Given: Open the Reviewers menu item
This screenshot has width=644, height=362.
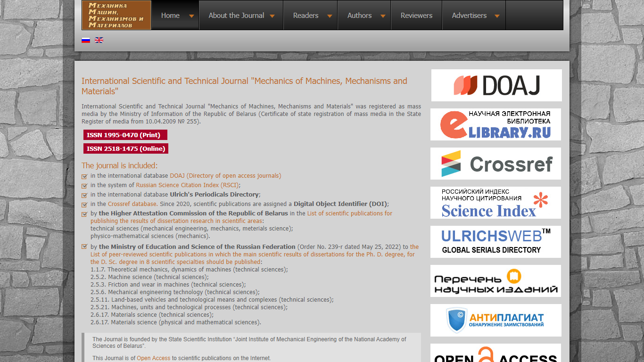Looking at the screenshot, I should coord(416,16).
